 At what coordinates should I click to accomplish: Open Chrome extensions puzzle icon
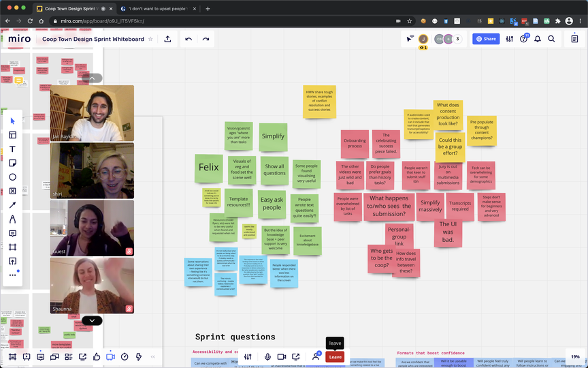point(558,21)
